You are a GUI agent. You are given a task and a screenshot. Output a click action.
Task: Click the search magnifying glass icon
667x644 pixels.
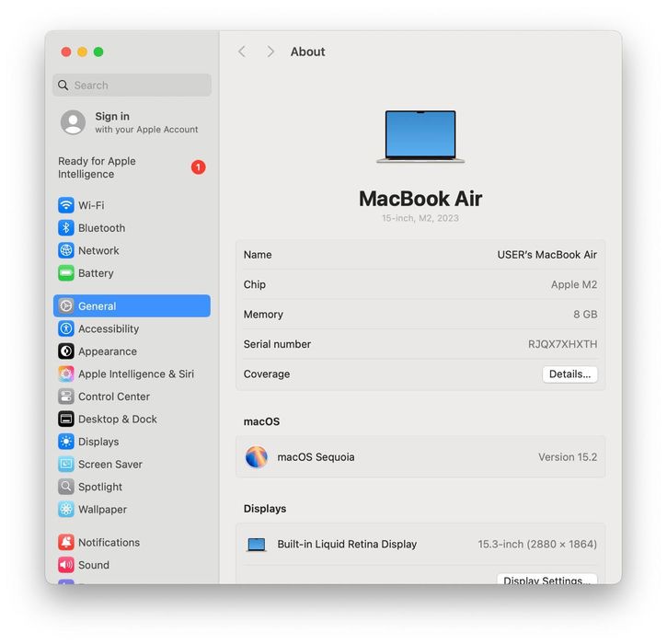pos(63,85)
